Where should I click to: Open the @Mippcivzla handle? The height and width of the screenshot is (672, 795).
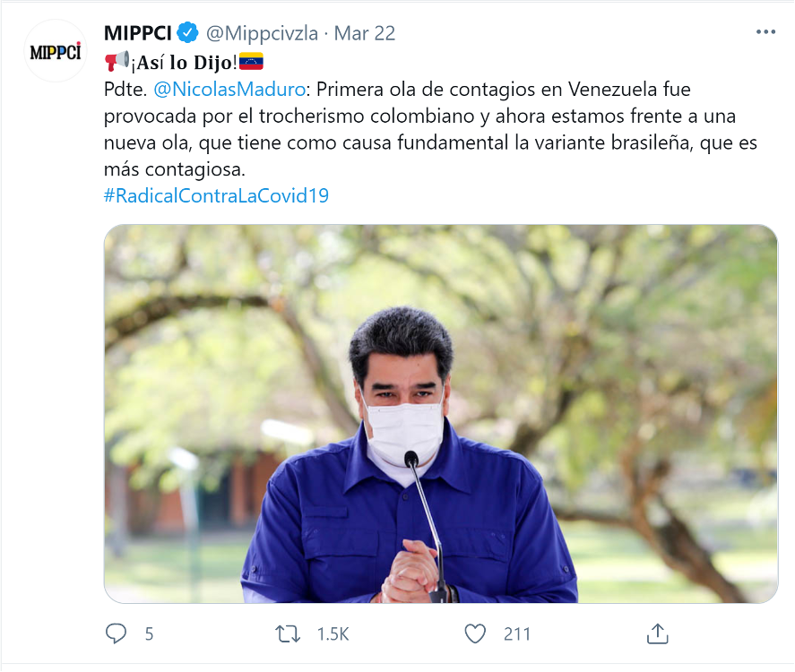tap(262, 33)
